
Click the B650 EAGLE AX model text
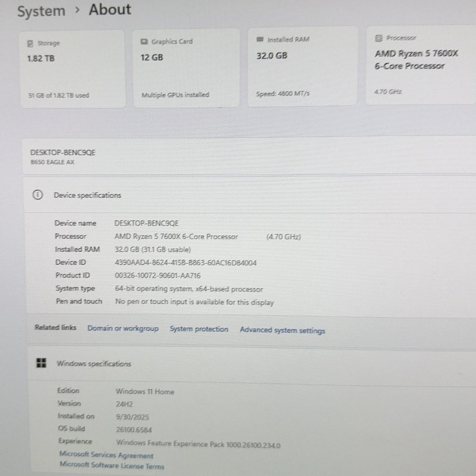coord(52,162)
